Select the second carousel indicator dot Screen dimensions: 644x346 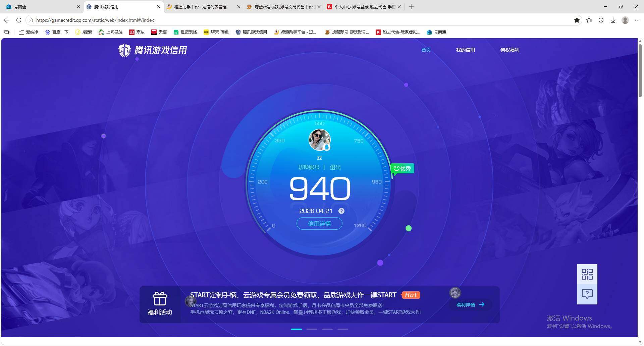[312, 329]
